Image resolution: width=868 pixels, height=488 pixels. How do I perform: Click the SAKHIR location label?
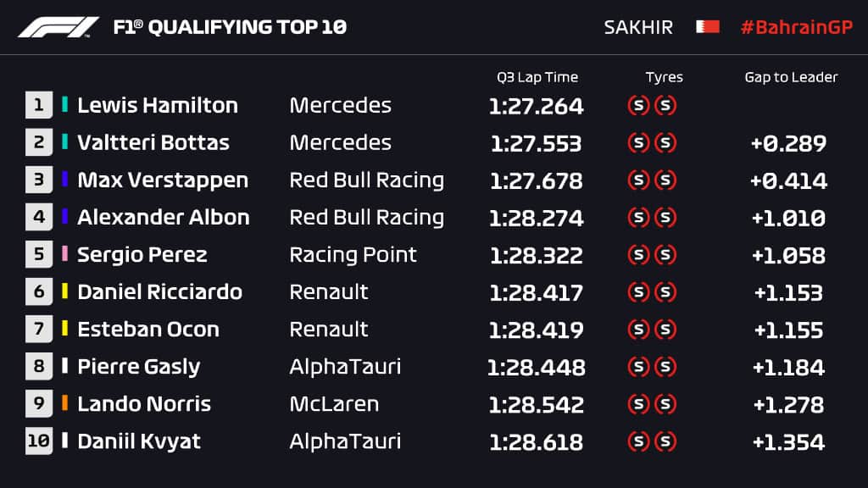point(638,27)
